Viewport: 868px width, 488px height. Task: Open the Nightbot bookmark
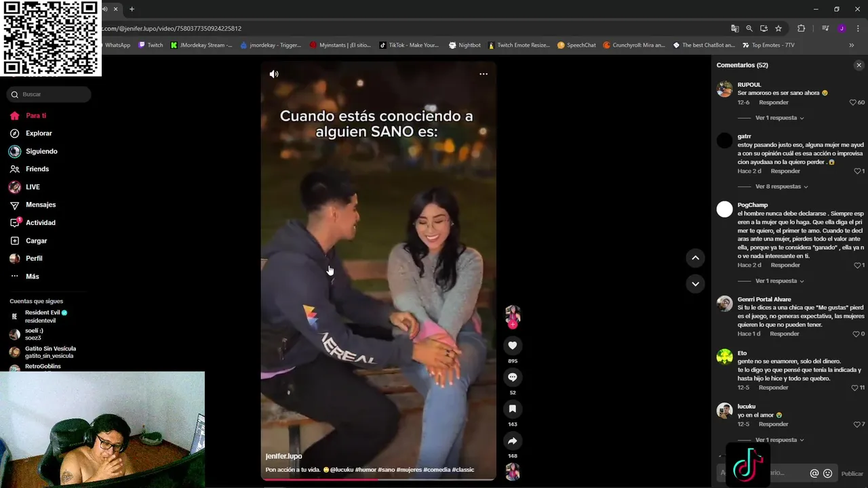465,45
